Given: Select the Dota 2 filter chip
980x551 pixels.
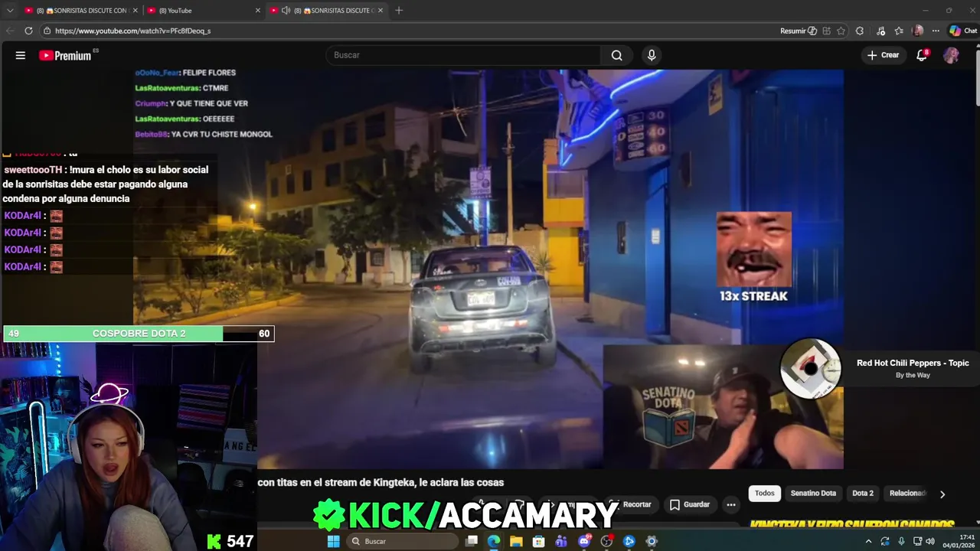Looking at the screenshot, I should tap(863, 494).
